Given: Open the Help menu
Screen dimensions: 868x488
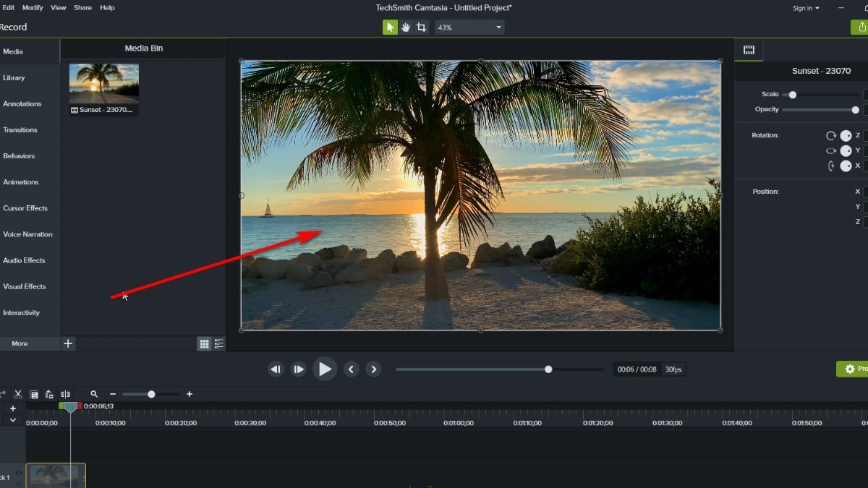Looking at the screenshot, I should point(107,8).
